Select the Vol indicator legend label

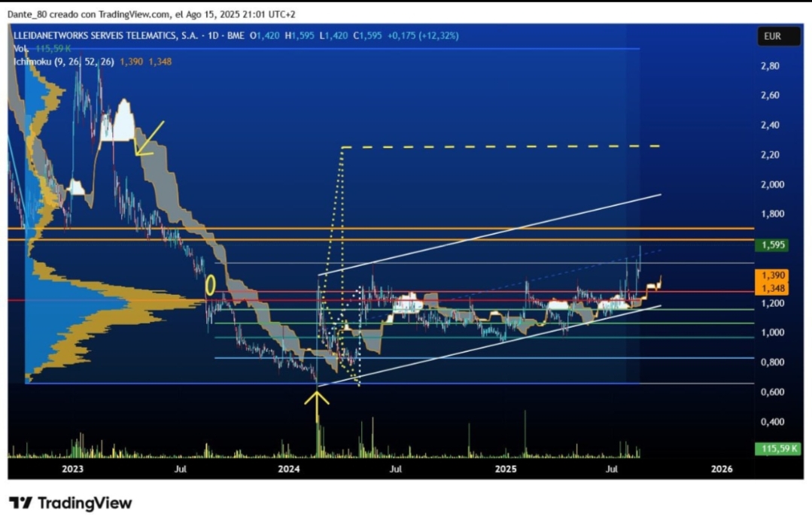(x=21, y=49)
